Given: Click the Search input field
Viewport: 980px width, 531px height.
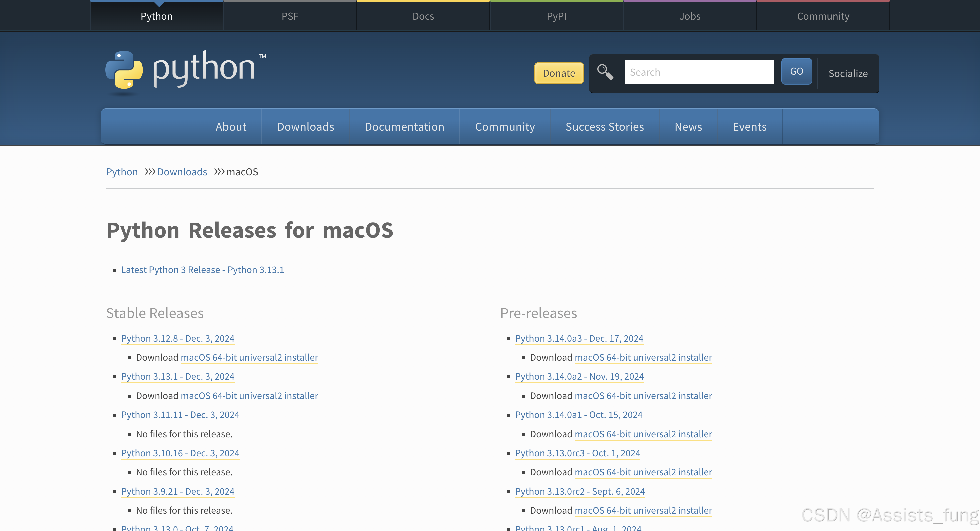Looking at the screenshot, I should coord(699,72).
